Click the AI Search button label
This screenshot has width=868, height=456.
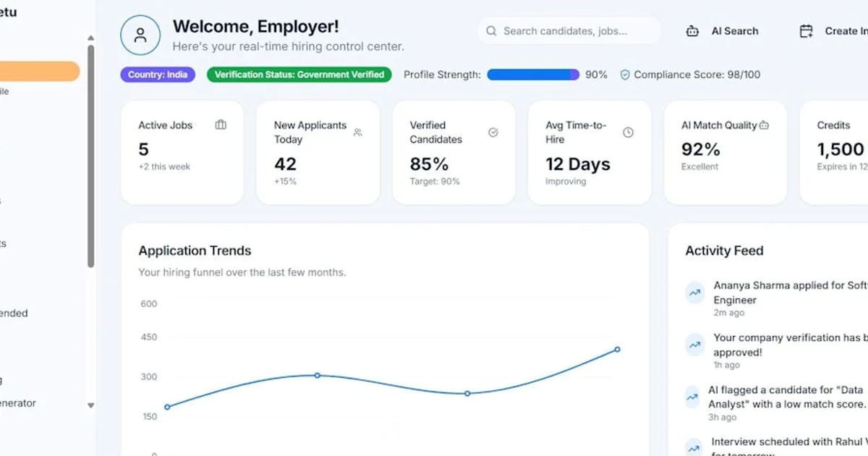click(x=735, y=31)
